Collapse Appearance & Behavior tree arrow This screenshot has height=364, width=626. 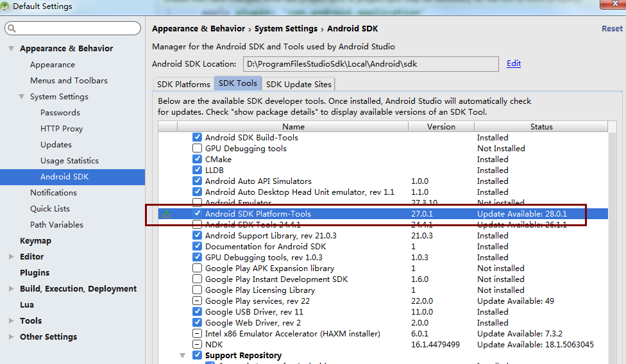pos(11,49)
